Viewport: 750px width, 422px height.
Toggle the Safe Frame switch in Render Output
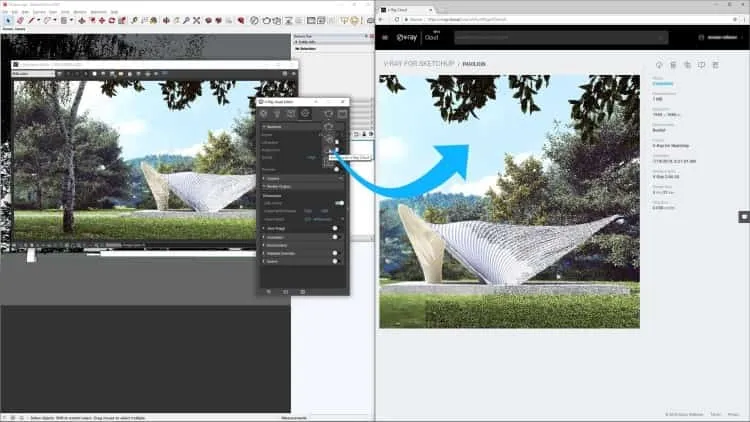coord(339,203)
